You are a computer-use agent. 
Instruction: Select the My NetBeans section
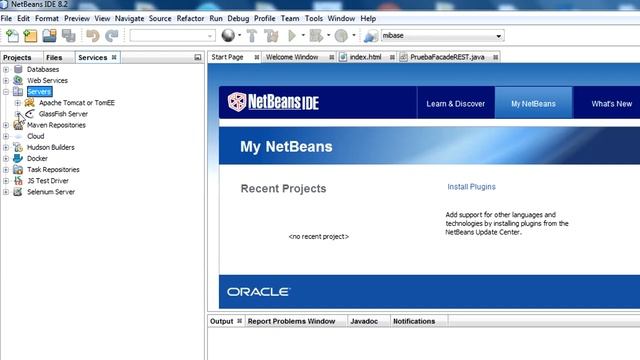[x=533, y=104]
